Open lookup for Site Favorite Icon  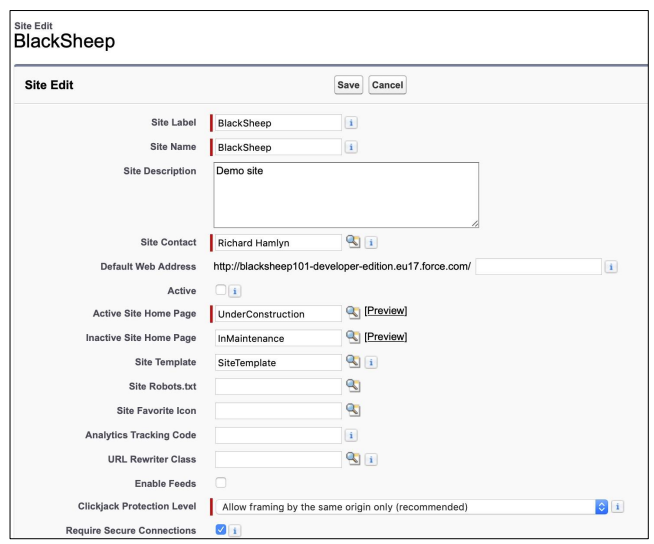(353, 410)
